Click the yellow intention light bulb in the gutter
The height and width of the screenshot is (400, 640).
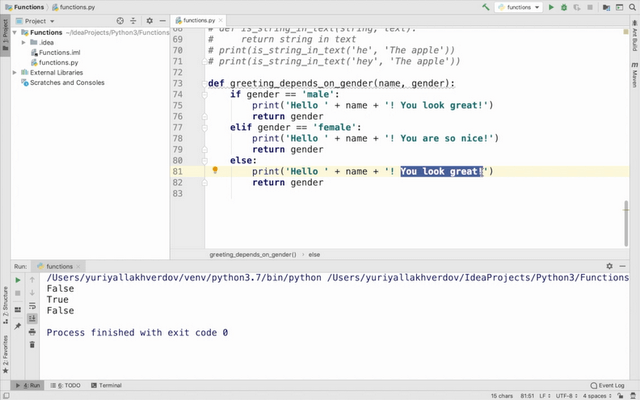point(215,171)
